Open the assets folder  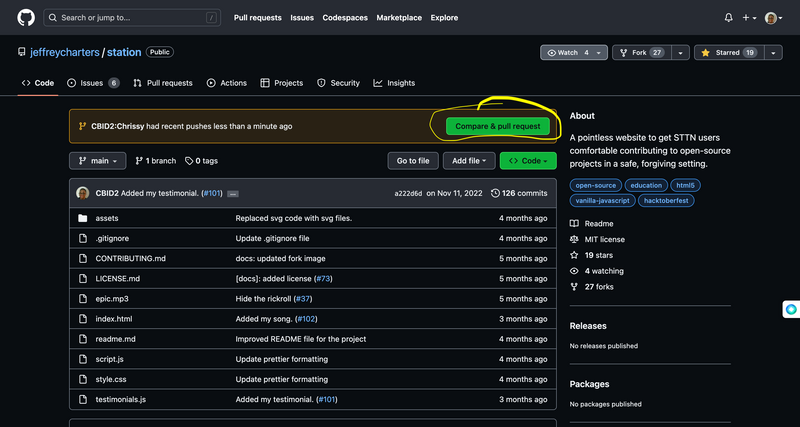pos(107,218)
